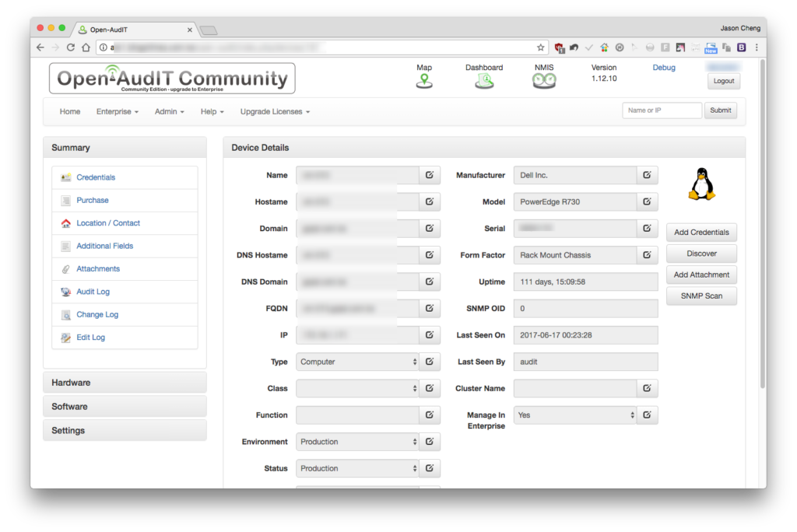This screenshot has height=532, width=797.
Task: Edit the Domain field via its icon
Action: [x=430, y=229]
